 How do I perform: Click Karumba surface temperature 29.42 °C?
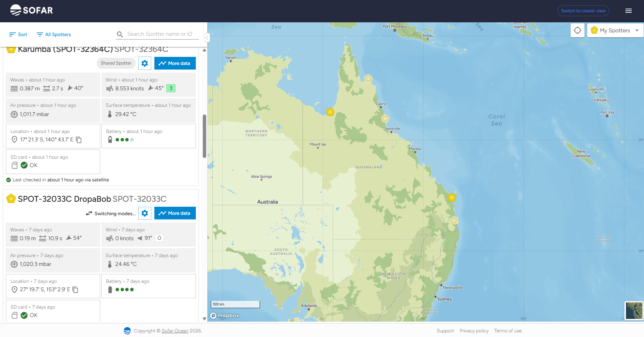tap(126, 114)
